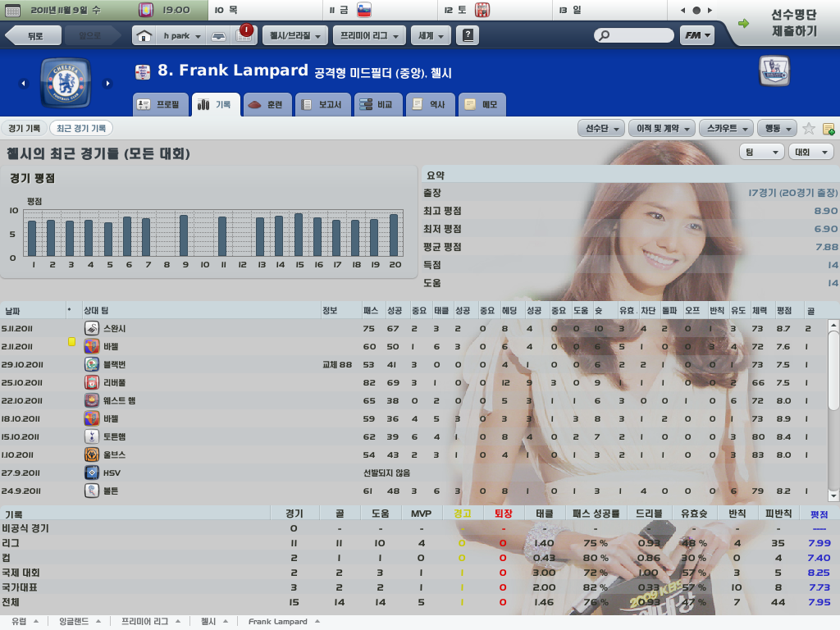Screen dimensions: 840x630
Task: Add a note with the notepad icon
Action: tap(829, 129)
